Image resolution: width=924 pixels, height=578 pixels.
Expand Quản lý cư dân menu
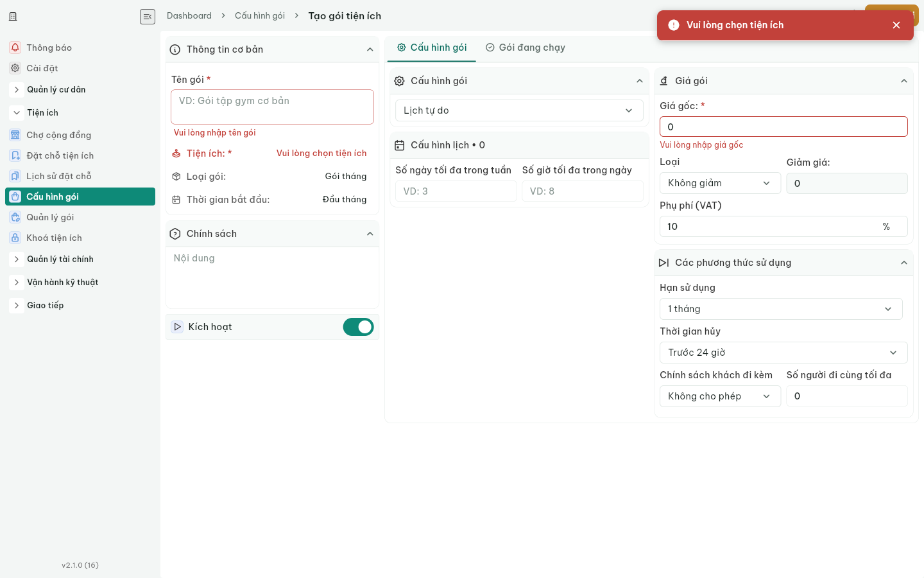(x=17, y=90)
